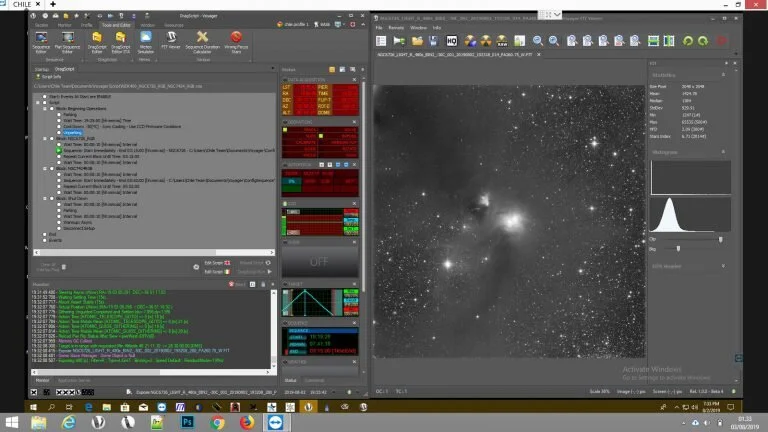This screenshot has width=768, height=432.
Task: Click the trash icon in Monitor header
Action: click(263, 284)
